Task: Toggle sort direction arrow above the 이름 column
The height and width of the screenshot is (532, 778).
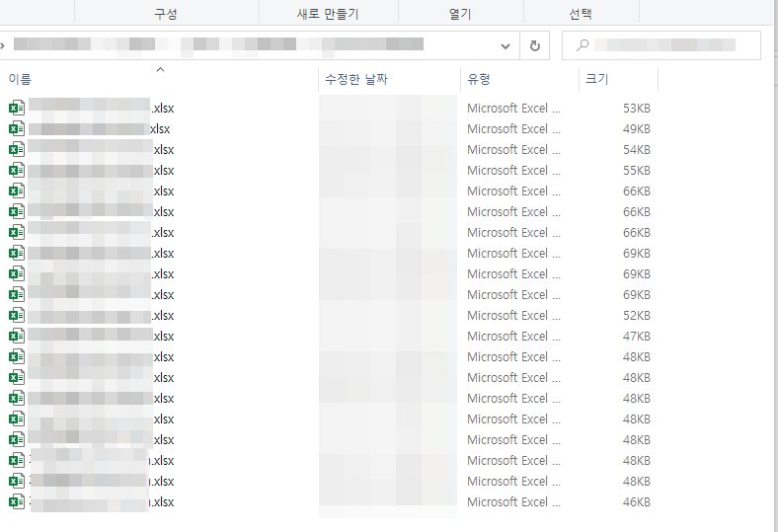Action: pyautogui.click(x=160, y=70)
